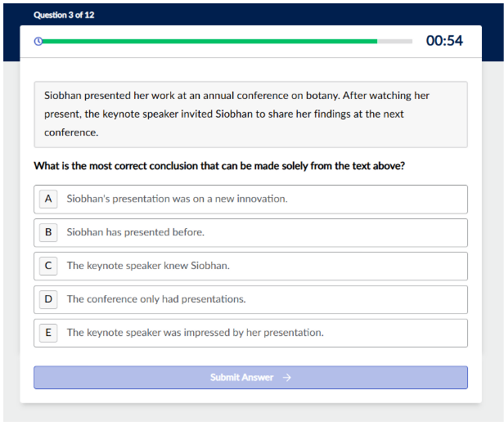This screenshot has width=504, height=426.
Task: Click the clock icon beside the progress bar
Action: point(38,41)
